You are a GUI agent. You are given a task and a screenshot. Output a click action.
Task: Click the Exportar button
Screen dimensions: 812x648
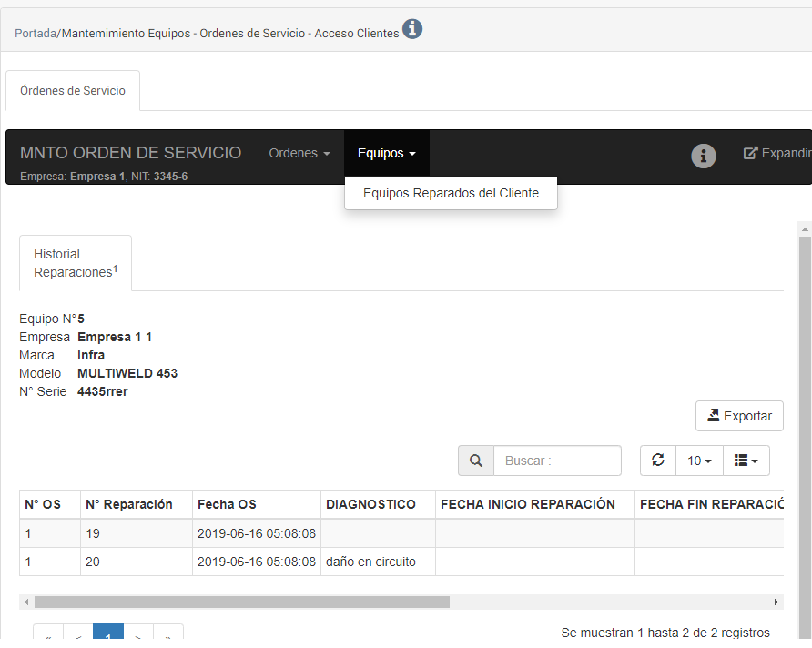[739, 416]
